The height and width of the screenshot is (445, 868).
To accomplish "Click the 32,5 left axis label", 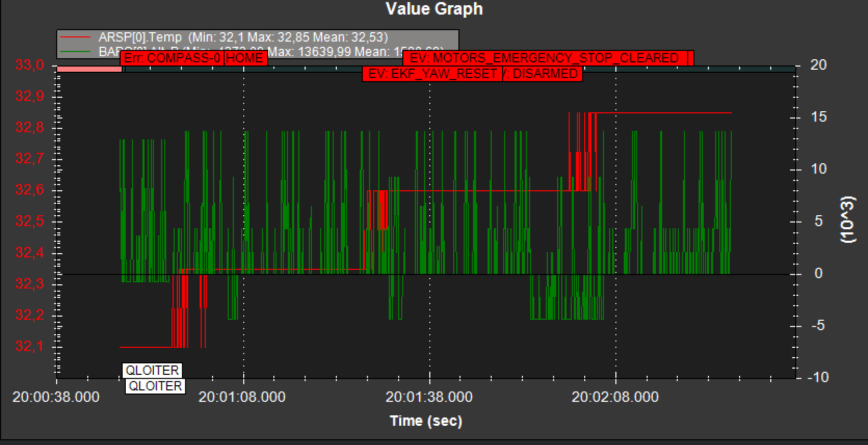I will (x=29, y=221).
